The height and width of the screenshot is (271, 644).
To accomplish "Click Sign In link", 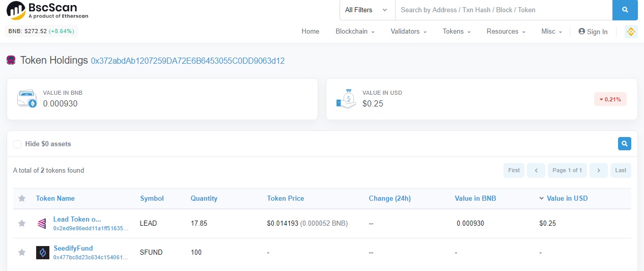I will (x=593, y=32).
